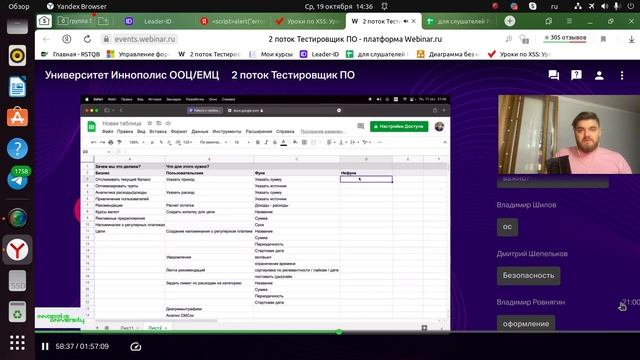
Task: Open Help from the dock
Action: [x=17, y=148]
